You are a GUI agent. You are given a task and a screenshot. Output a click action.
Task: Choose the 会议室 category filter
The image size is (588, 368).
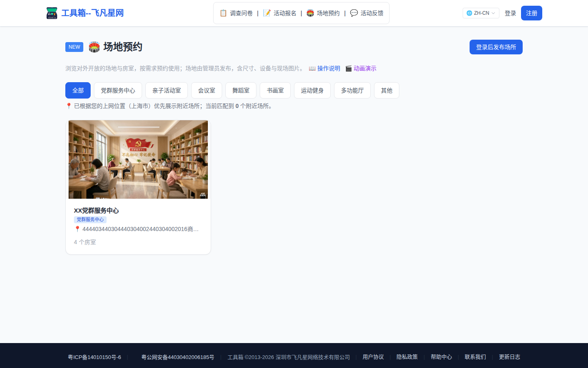point(207,90)
